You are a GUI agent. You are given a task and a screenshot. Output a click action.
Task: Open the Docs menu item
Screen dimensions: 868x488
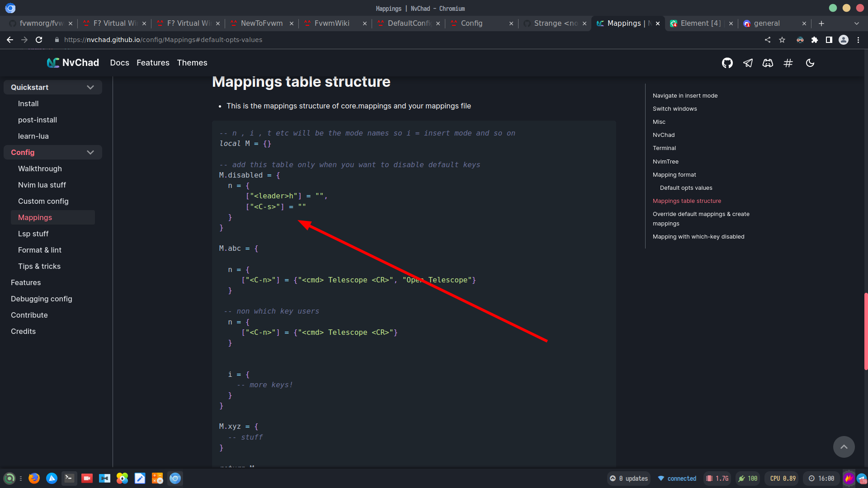click(x=119, y=63)
